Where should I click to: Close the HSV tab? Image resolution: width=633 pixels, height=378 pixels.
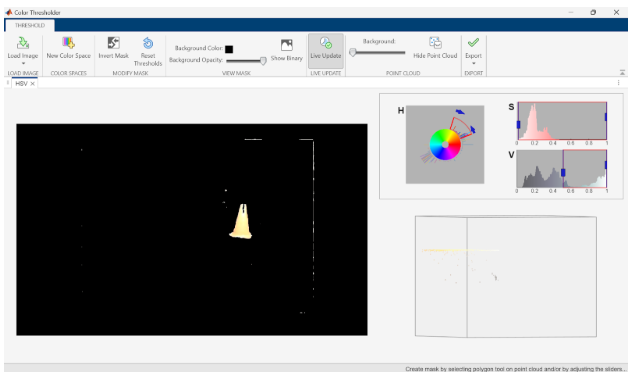(x=33, y=84)
